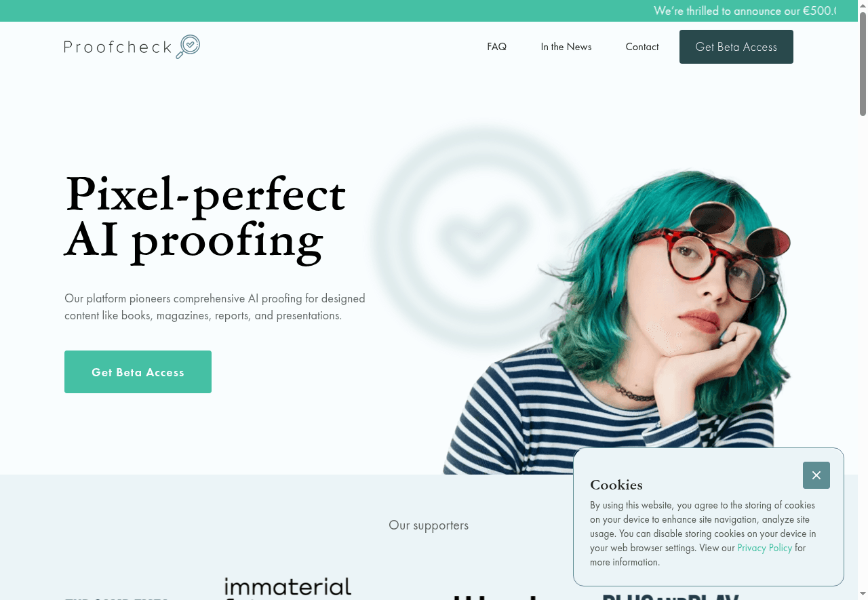Go to In the News page

click(x=566, y=47)
